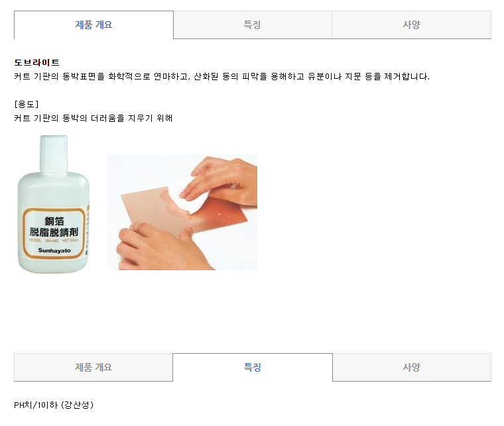Open the lower 사양 tab
This screenshot has width=504, height=426.
point(412,367)
